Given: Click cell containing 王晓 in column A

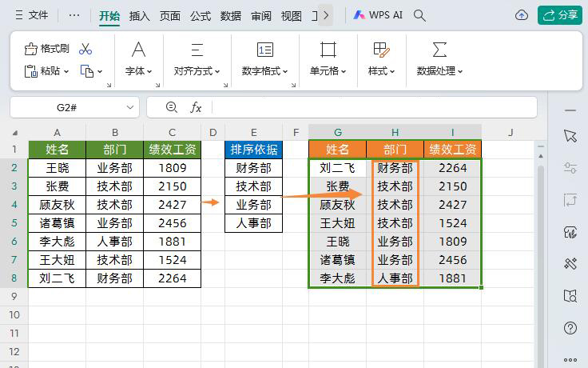Looking at the screenshot, I should click(x=57, y=168).
